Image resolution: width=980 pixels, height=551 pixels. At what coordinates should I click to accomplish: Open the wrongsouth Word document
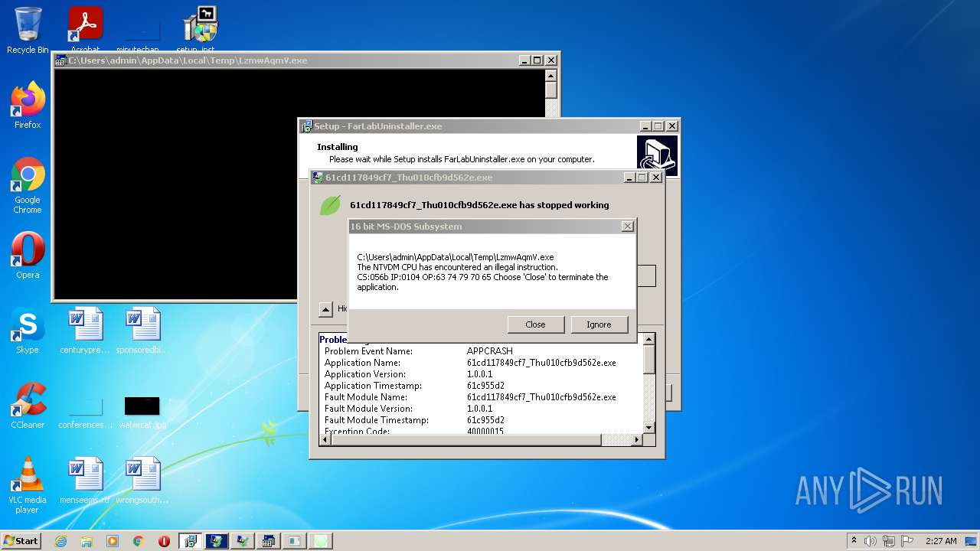[142, 481]
